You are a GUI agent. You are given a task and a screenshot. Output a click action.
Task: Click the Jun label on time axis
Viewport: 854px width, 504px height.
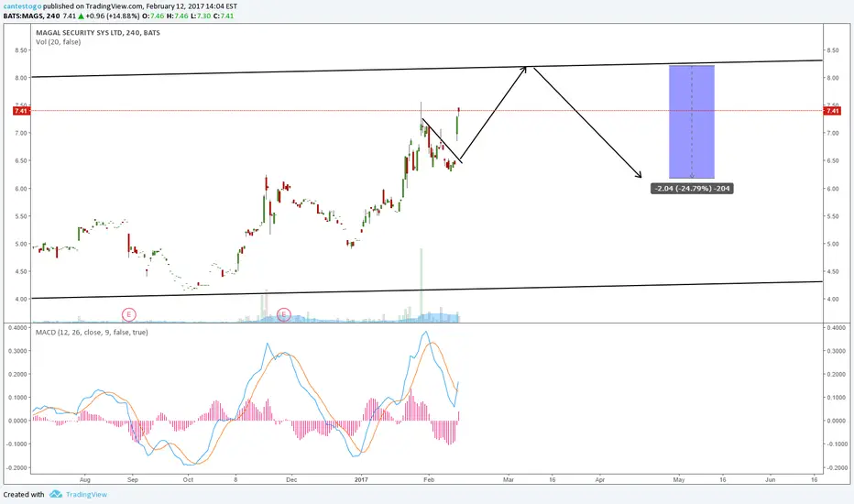click(x=770, y=480)
